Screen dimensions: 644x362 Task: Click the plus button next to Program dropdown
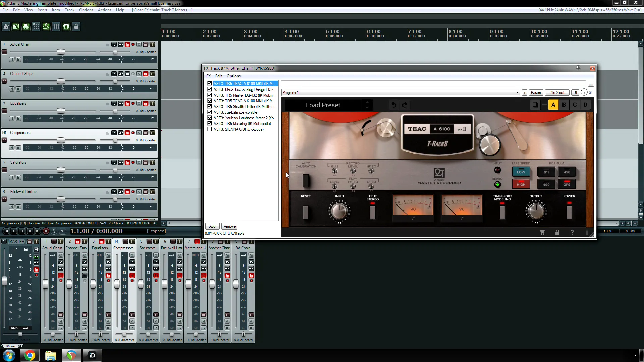pyautogui.click(x=525, y=93)
